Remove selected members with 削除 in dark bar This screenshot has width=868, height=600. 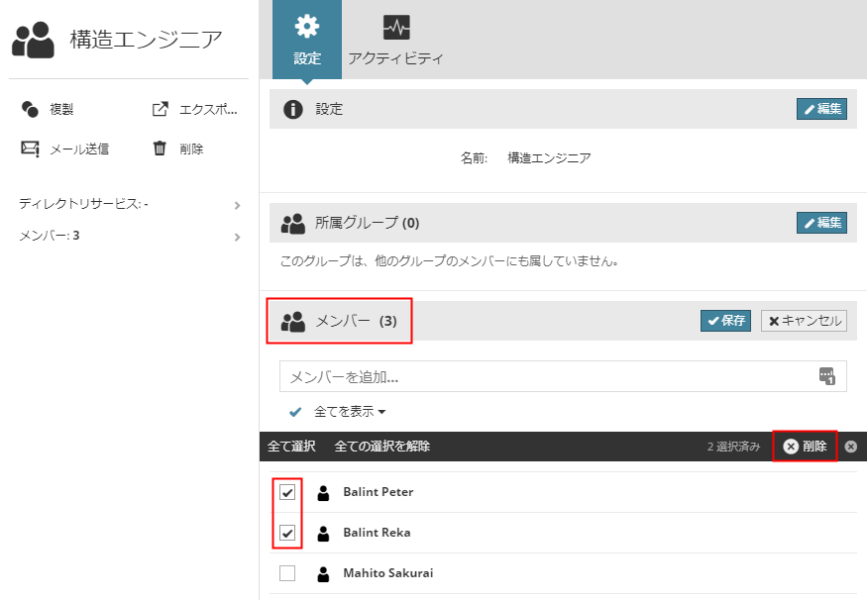coord(805,447)
